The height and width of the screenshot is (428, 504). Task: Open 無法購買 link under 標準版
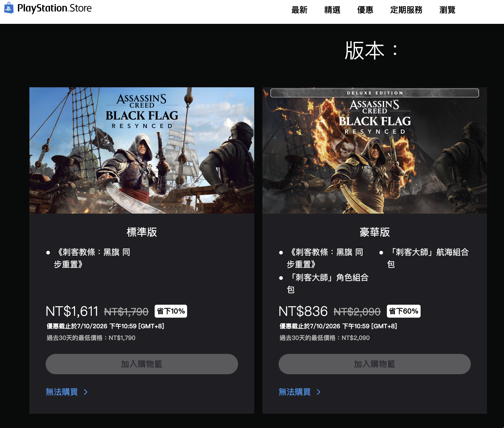point(62,392)
